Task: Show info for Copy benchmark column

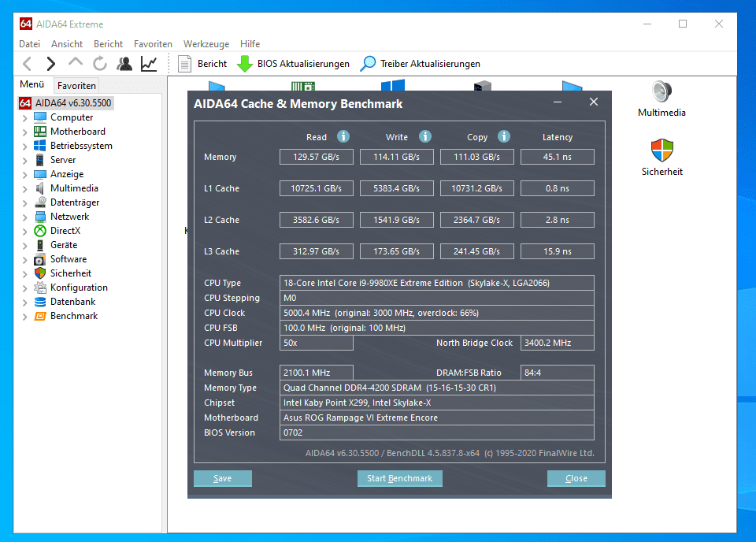Action: 504,136
